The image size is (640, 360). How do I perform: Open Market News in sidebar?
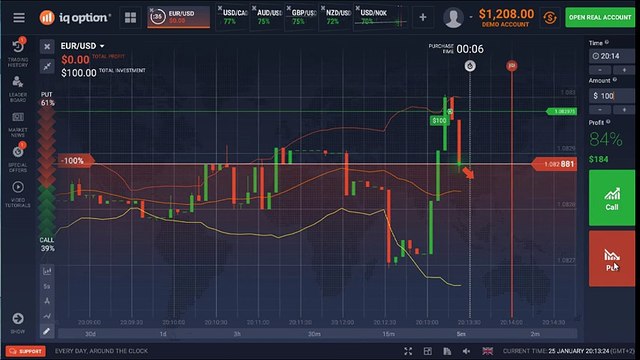pyautogui.click(x=18, y=124)
